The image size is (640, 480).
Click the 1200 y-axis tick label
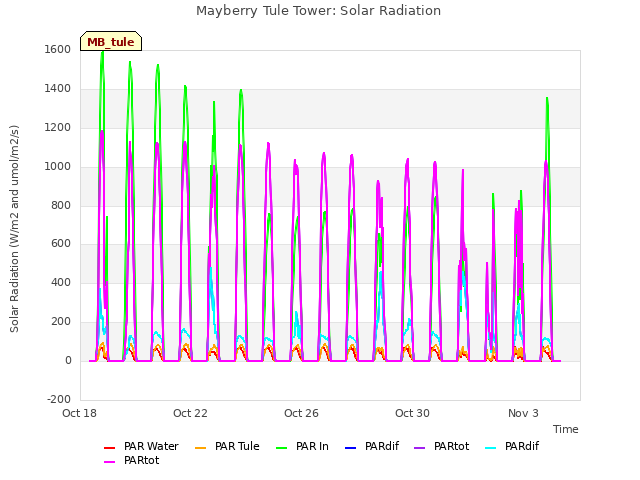58,127
